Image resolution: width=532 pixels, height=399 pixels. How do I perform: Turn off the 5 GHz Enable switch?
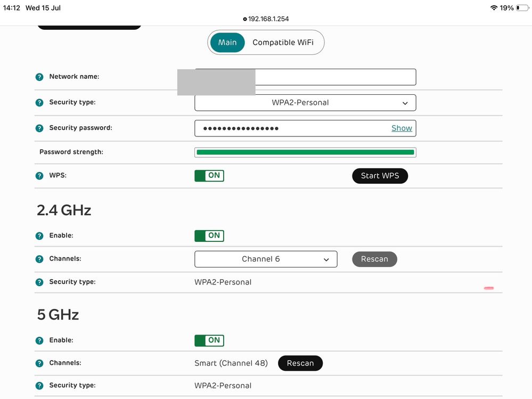209,340
